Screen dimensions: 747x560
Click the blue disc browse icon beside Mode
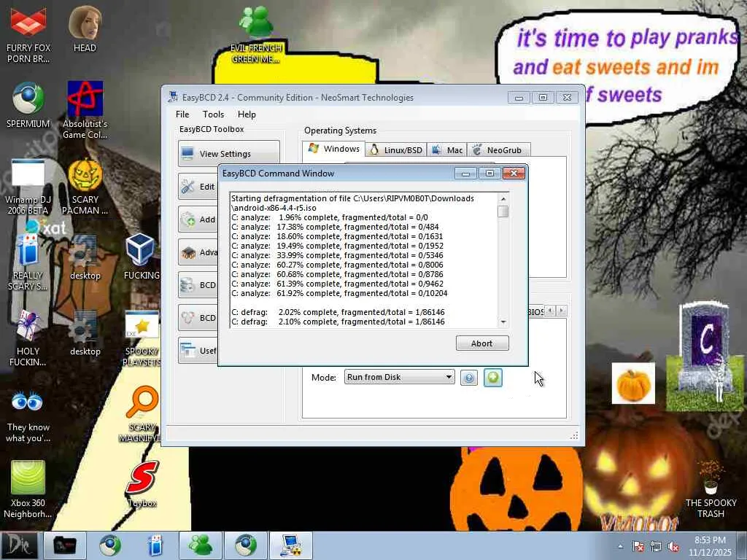tap(469, 378)
